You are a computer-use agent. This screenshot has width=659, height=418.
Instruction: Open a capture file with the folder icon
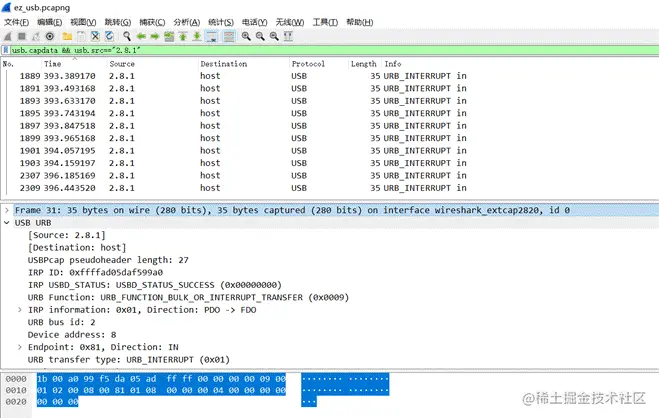point(67,37)
